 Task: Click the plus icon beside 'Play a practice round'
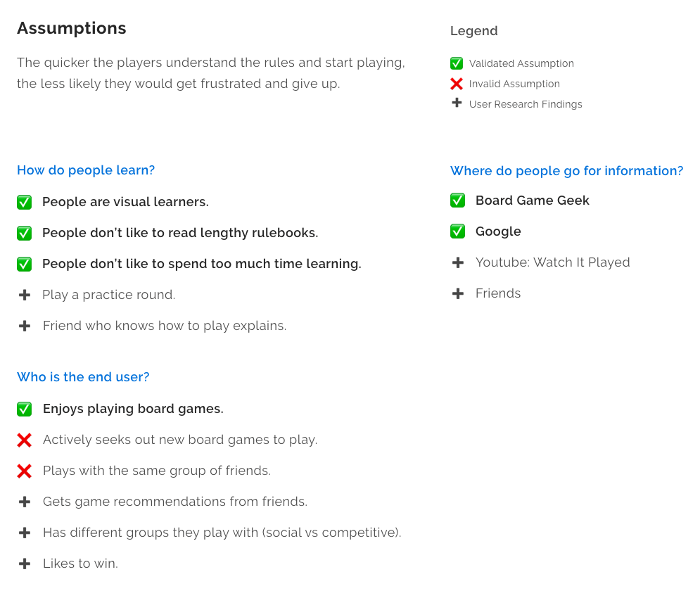tap(25, 295)
